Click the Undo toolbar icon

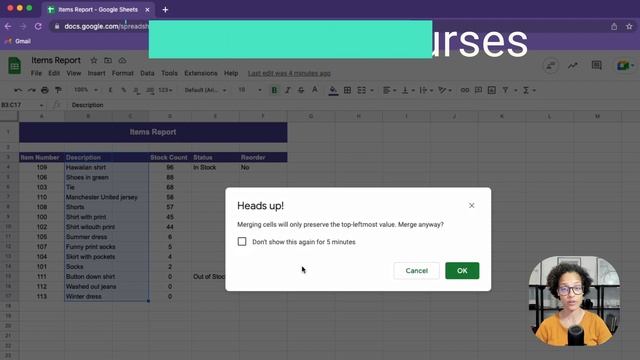point(18,90)
